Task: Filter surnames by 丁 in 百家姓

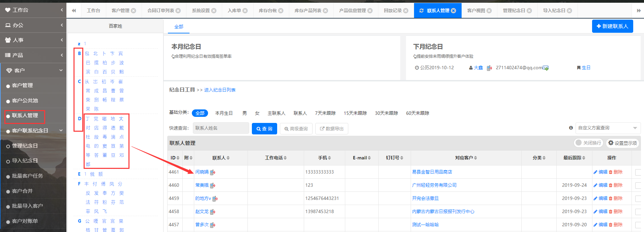Action: pyautogui.click(x=88, y=119)
